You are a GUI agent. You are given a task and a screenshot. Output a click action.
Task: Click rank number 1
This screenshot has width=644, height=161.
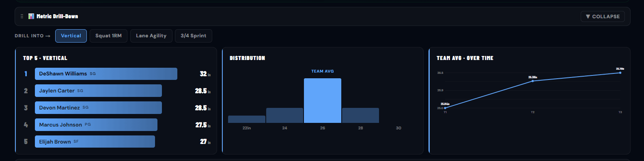pyautogui.click(x=26, y=74)
